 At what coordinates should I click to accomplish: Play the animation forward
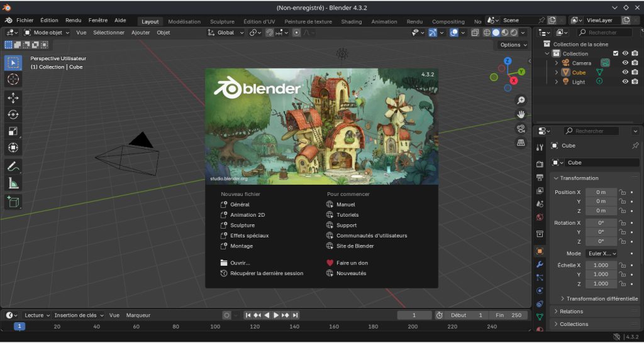277,315
